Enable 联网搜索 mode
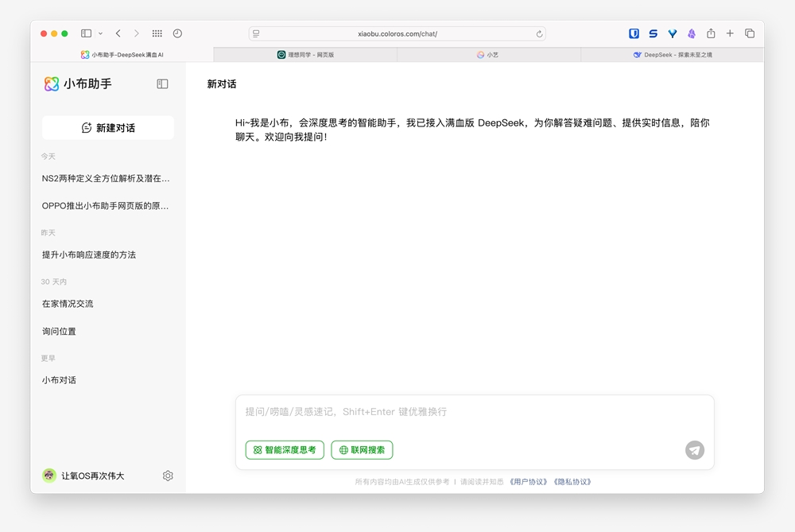This screenshot has height=532, width=795. (362, 450)
